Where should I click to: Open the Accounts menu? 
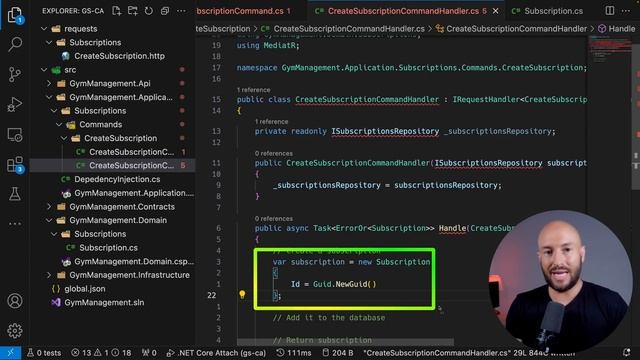pyautogui.click(x=15, y=301)
